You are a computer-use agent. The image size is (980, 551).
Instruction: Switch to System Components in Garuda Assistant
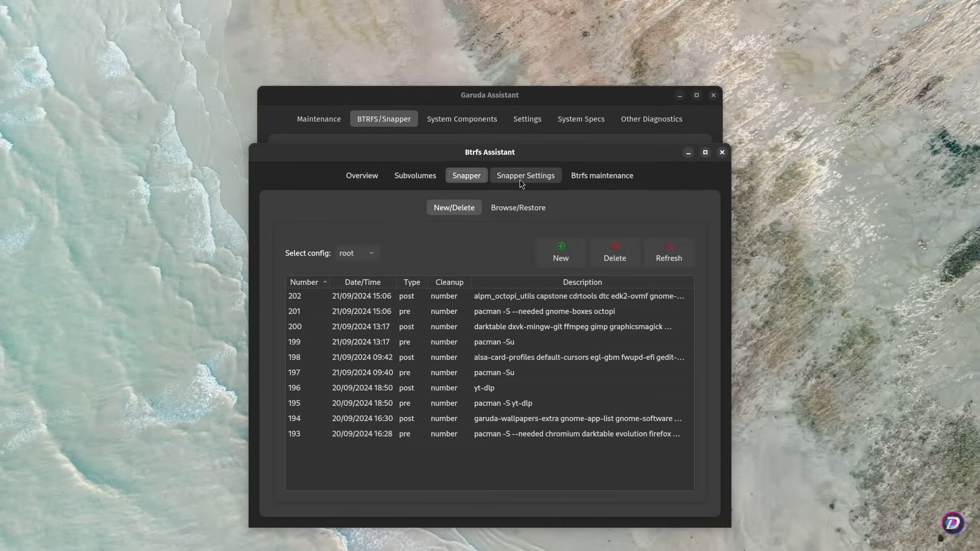461,118
